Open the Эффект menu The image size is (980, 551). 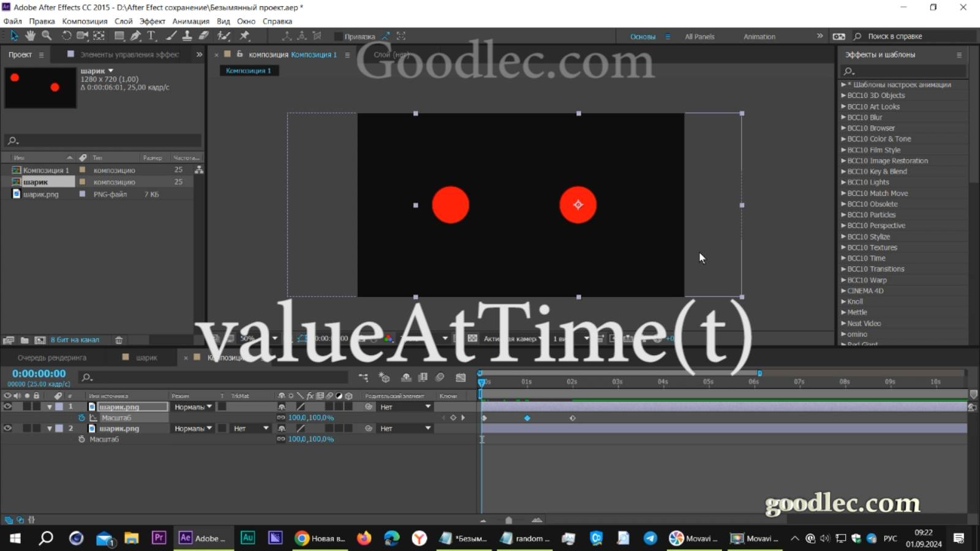(152, 21)
